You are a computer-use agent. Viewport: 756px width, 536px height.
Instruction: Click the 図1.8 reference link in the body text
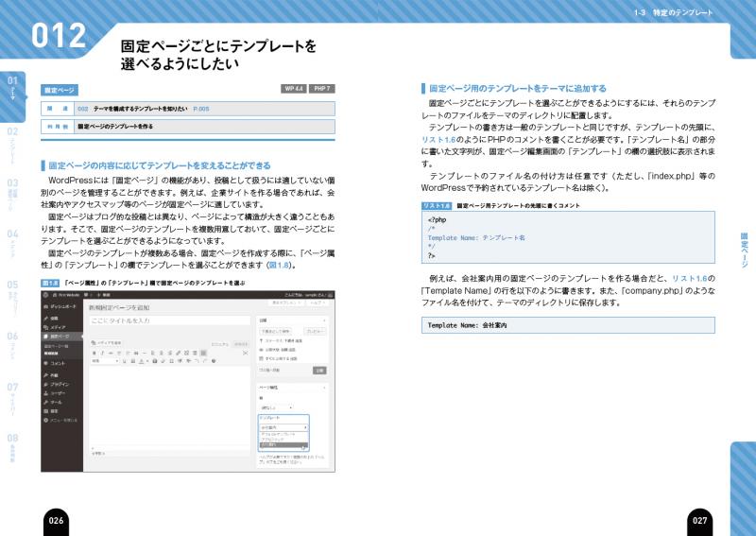click(x=279, y=266)
